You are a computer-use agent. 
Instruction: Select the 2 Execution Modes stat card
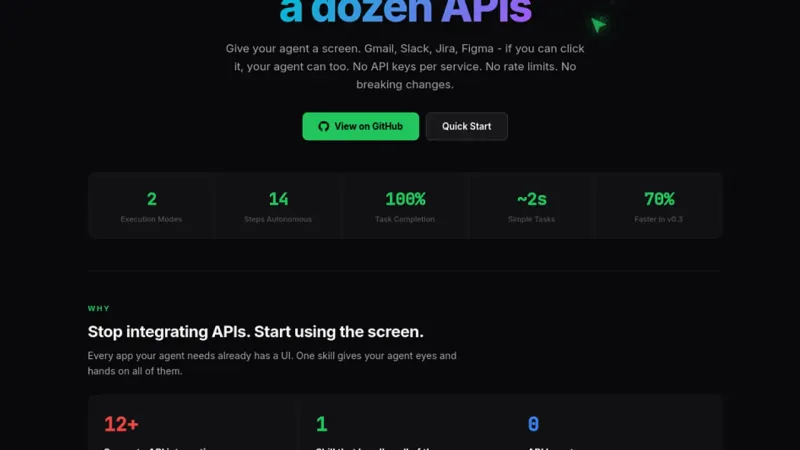coord(151,206)
